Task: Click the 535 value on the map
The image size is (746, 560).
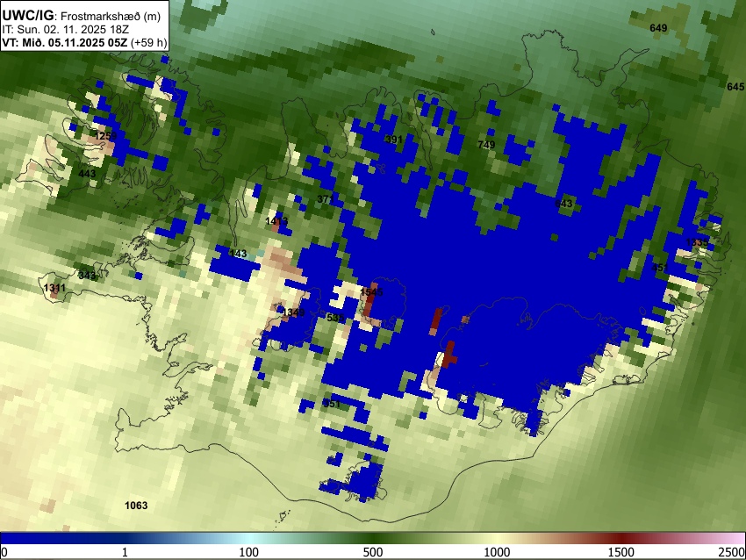Action: click(x=335, y=318)
